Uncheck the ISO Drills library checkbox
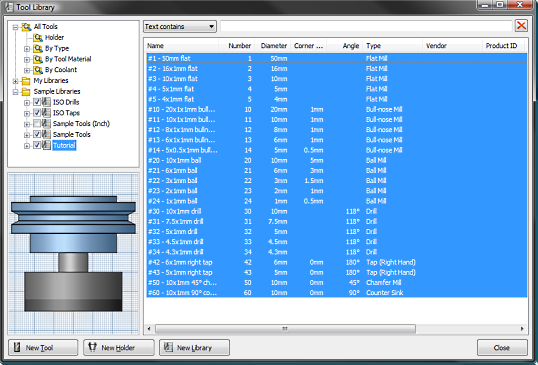This screenshot has width=538, height=365. [x=37, y=102]
